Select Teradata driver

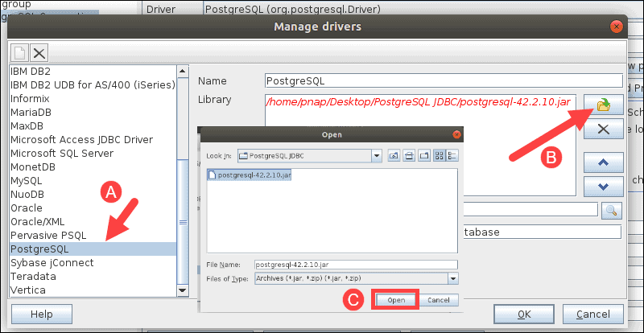click(93, 276)
